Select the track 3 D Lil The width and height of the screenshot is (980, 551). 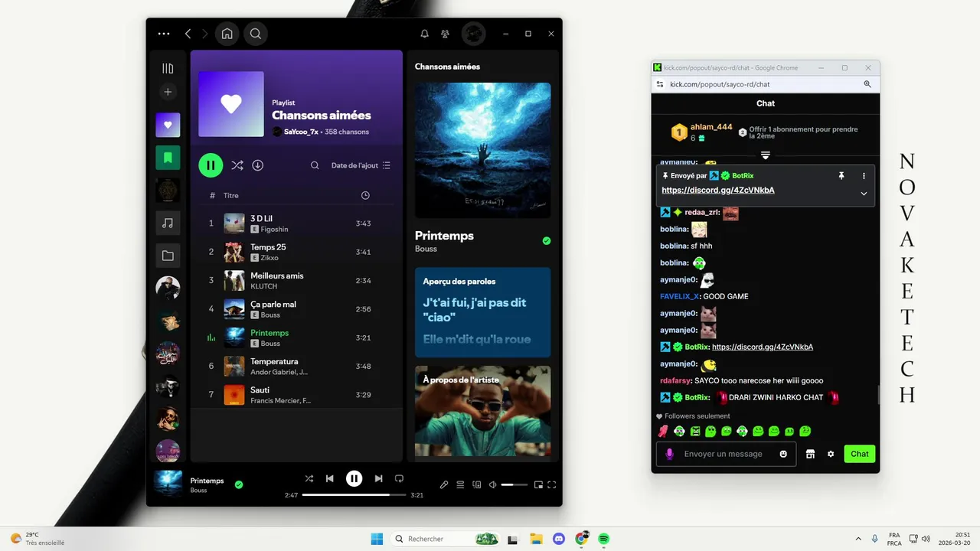pyautogui.click(x=297, y=223)
